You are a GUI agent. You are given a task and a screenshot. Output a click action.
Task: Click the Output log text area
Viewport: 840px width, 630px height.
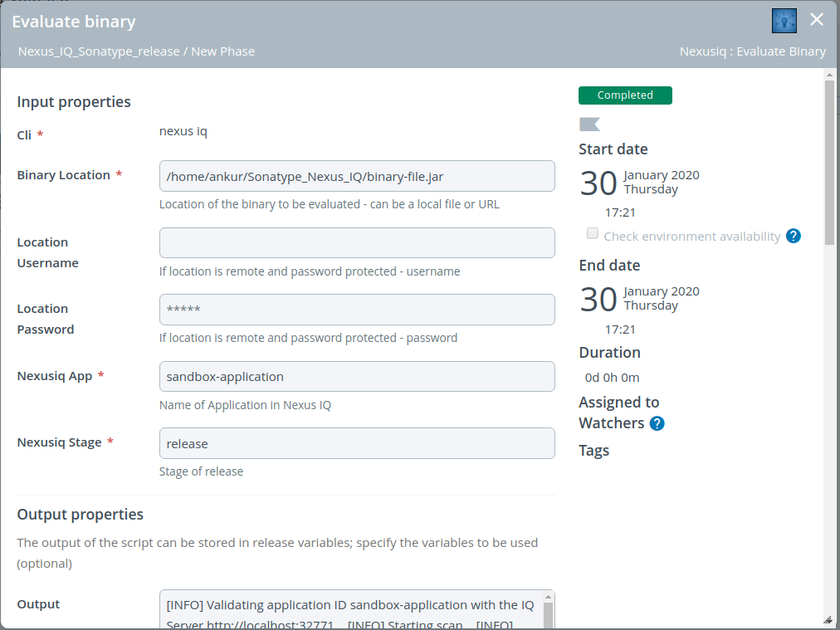click(349, 610)
